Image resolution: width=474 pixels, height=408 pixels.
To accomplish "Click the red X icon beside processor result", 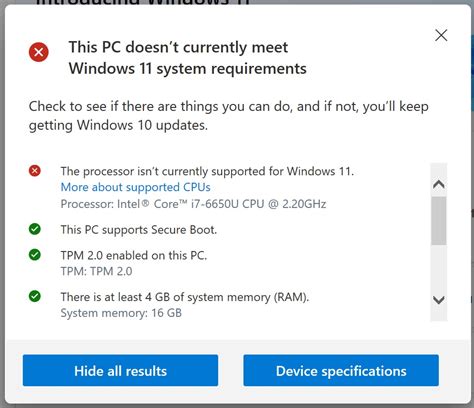I will (35, 171).
